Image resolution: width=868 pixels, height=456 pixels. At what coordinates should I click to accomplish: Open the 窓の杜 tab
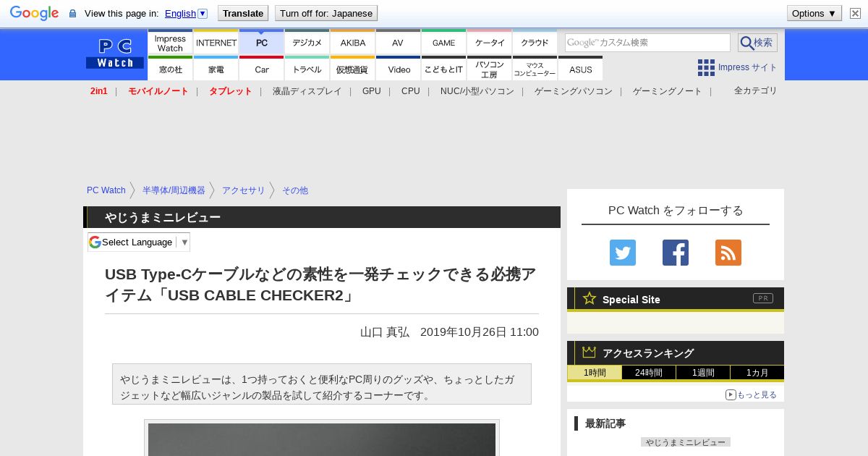coord(170,69)
